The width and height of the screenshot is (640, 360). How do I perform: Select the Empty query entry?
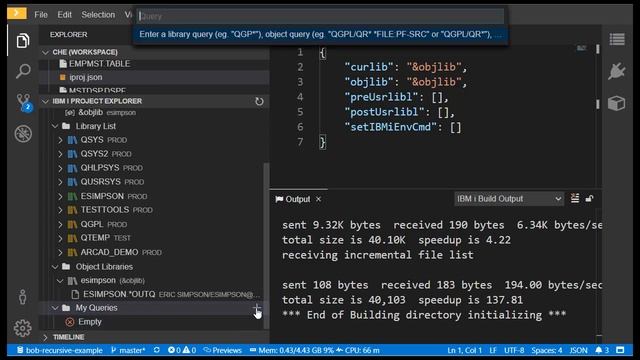(84, 322)
